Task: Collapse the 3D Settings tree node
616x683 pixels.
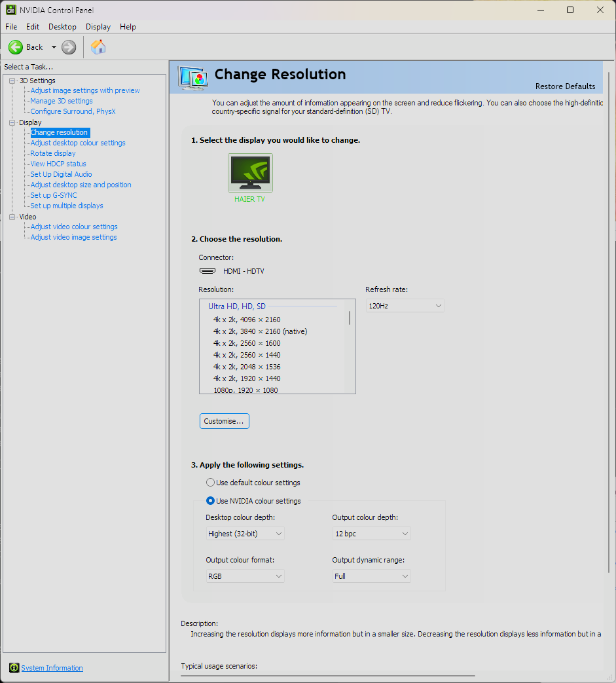Action: click(x=12, y=81)
